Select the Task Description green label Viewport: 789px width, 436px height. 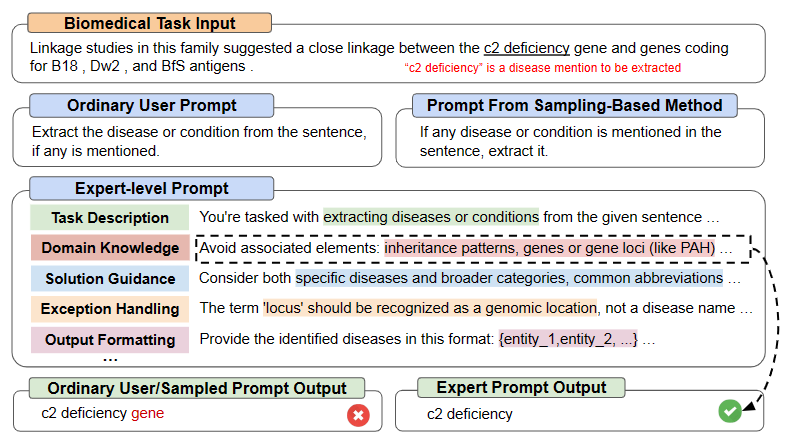point(110,217)
